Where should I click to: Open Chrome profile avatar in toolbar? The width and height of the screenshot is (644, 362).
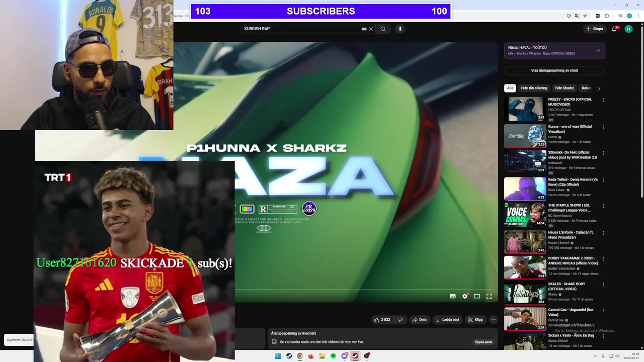pos(629,16)
